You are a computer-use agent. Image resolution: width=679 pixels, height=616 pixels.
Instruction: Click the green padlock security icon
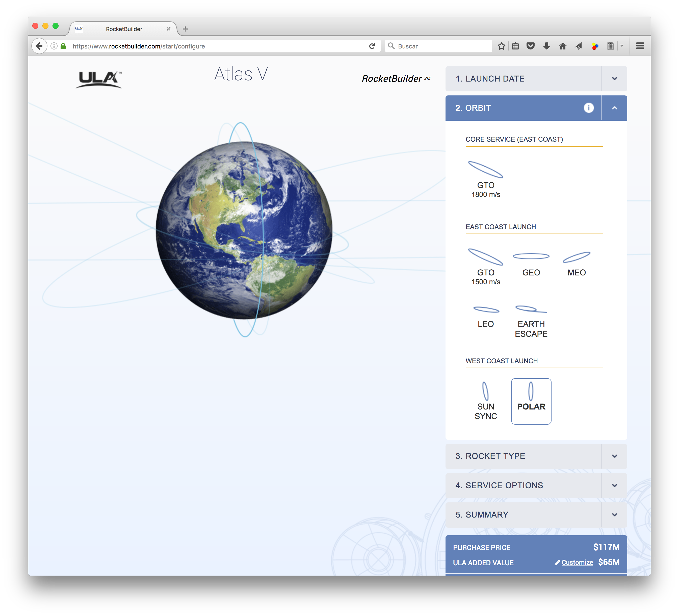(x=63, y=46)
